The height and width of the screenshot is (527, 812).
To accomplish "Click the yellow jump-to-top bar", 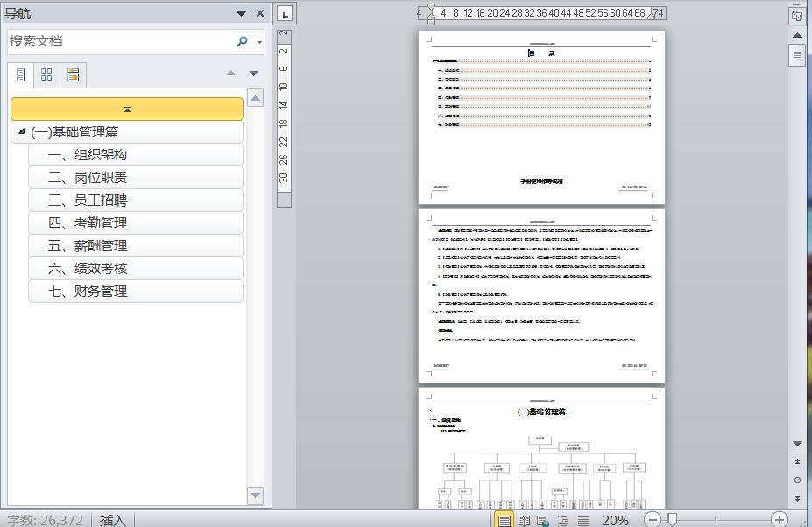I will 127,109.
